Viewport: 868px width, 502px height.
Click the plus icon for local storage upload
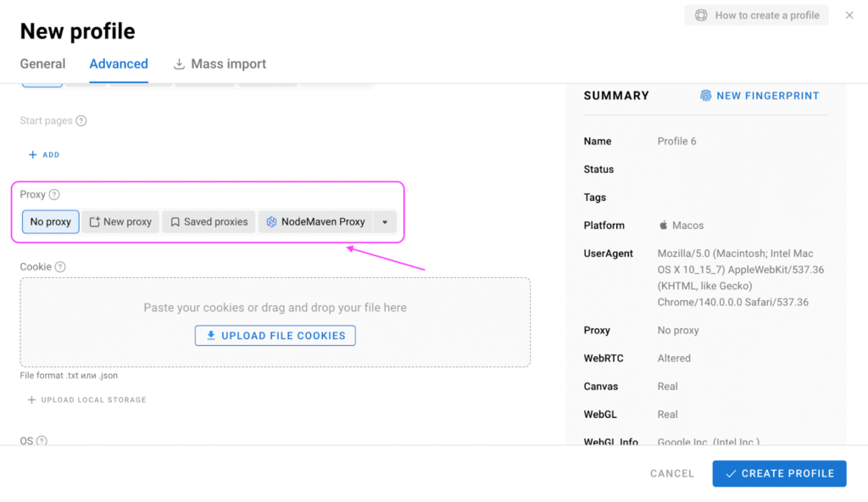(x=32, y=399)
